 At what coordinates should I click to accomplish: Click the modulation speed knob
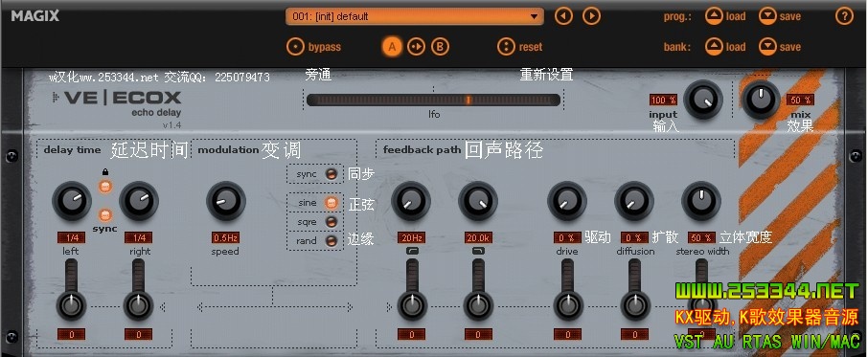[x=226, y=201]
